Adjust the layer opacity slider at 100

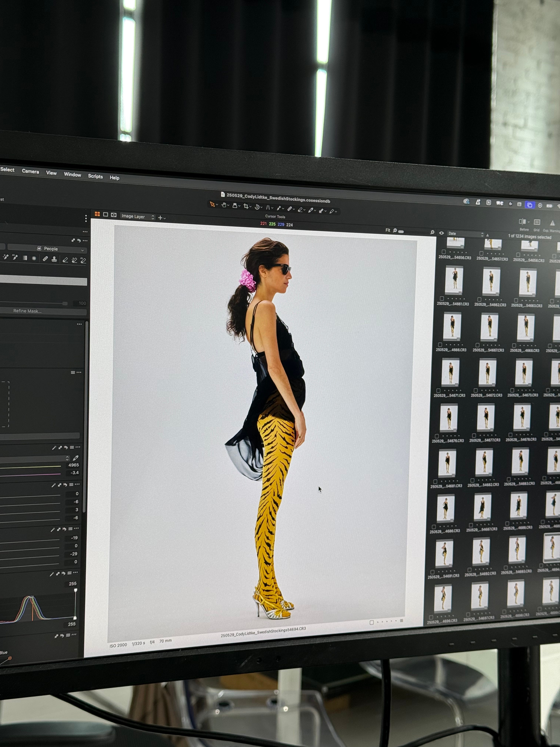[x=65, y=304]
